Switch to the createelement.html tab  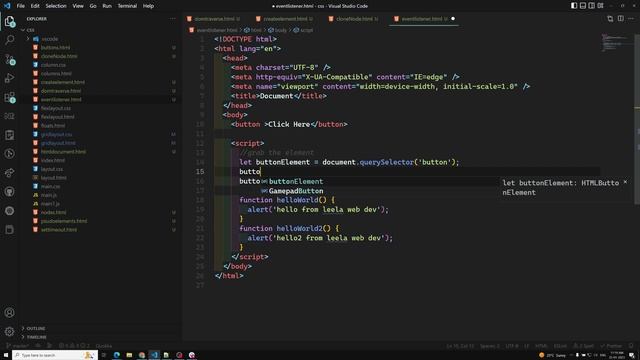click(285, 19)
